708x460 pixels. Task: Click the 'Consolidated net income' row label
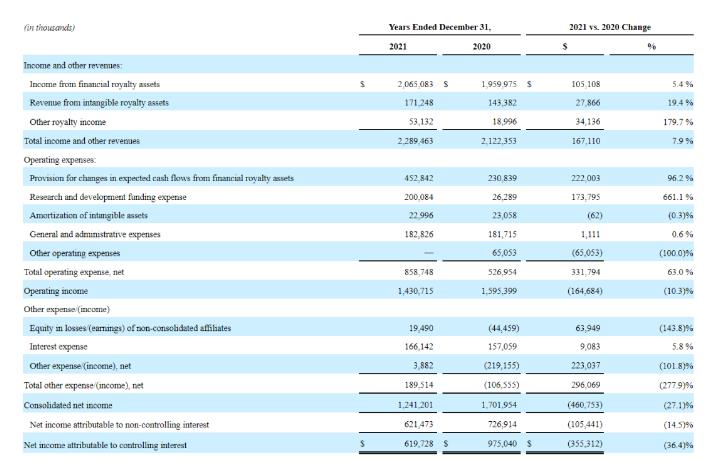[x=68, y=404]
